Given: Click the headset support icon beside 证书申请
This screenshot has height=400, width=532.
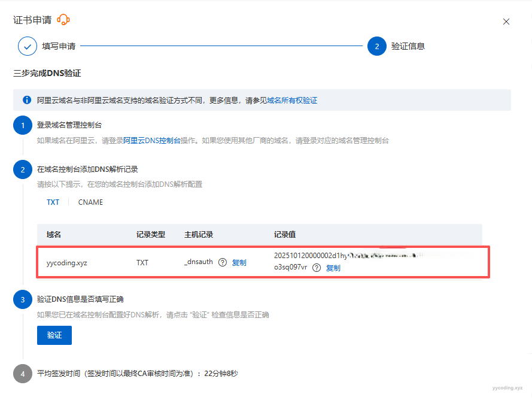Looking at the screenshot, I should tap(63, 20).
